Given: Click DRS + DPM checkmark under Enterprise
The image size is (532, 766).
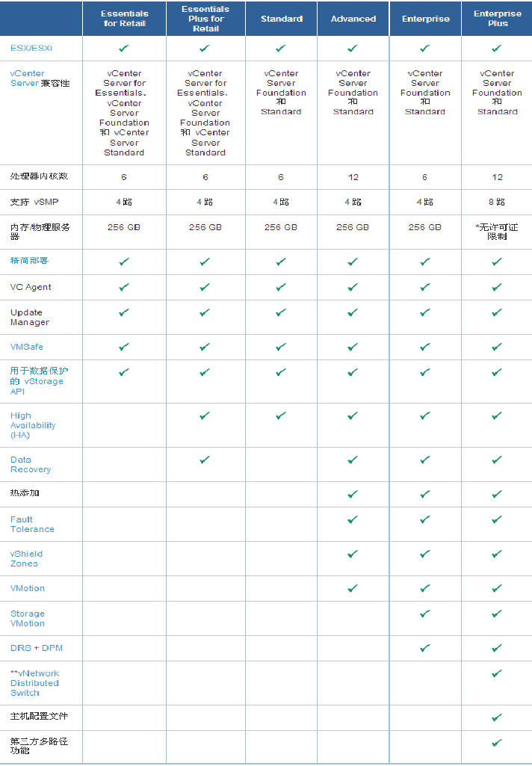Looking at the screenshot, I should click(425, 648).
